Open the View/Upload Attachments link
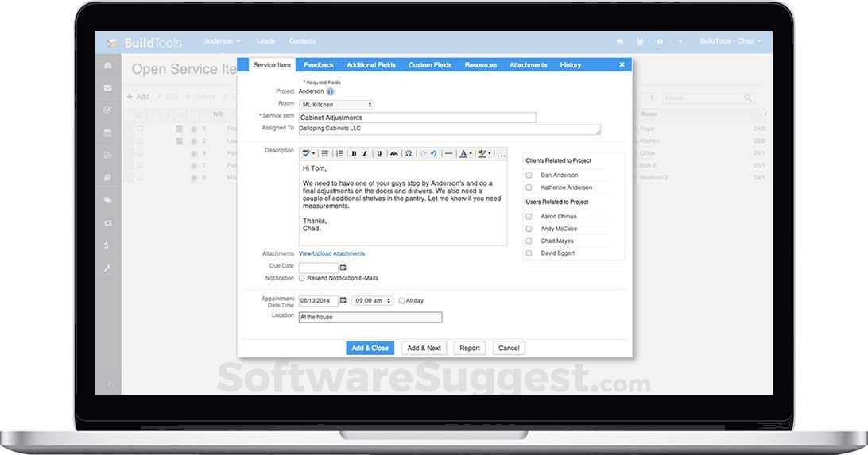The width and height of the screenshot is (868, 455). [x=331, y=254]
